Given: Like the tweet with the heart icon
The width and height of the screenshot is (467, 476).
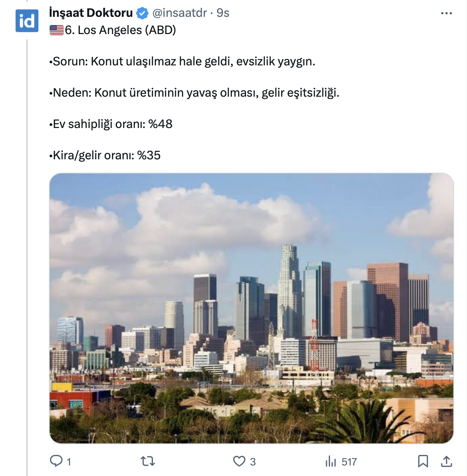Looking at the screenshot, I should pos(239,462).
